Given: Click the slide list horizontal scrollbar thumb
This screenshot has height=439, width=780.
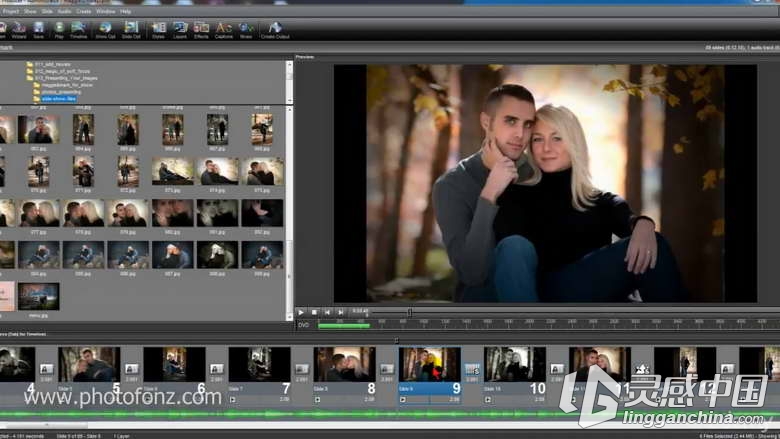Looking at the screenshot, I should 46,426.
